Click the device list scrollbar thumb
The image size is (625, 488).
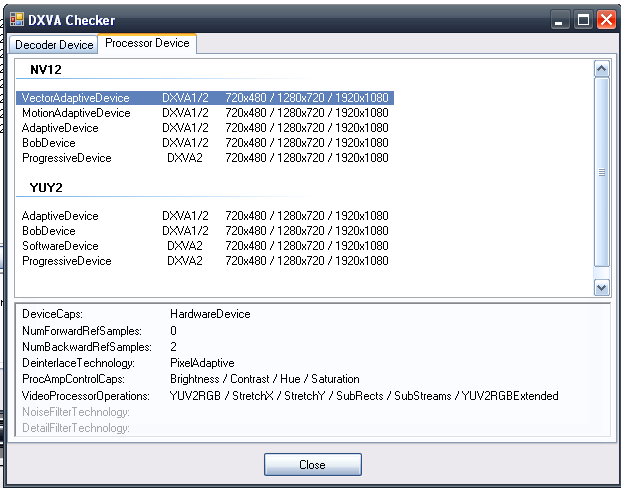point(601,172)
